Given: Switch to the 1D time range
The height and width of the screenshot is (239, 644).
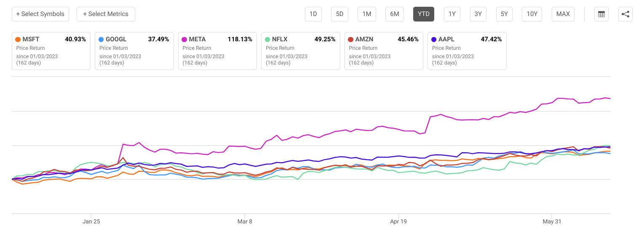Looking at the screenshot, I should [x=313, y=14].
